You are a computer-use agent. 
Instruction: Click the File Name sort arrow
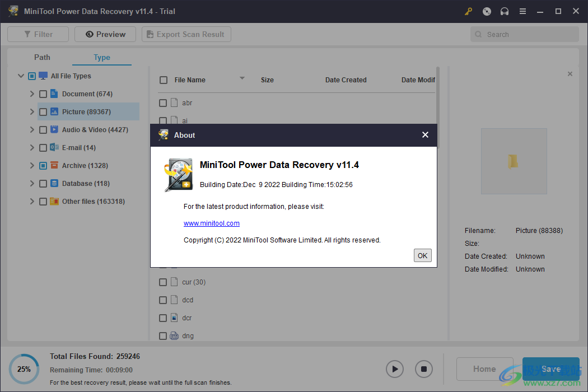pos(242,78)
